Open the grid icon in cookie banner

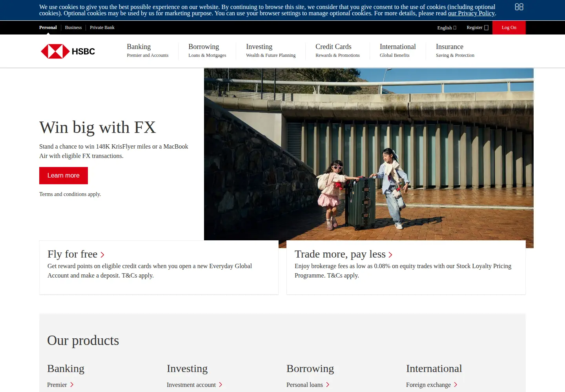[519, 7]
